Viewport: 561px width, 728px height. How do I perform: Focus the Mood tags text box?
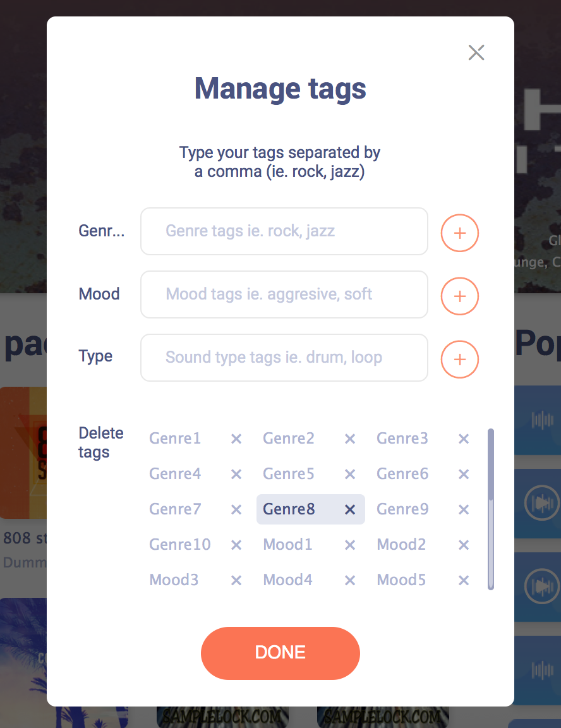[284, 294]
